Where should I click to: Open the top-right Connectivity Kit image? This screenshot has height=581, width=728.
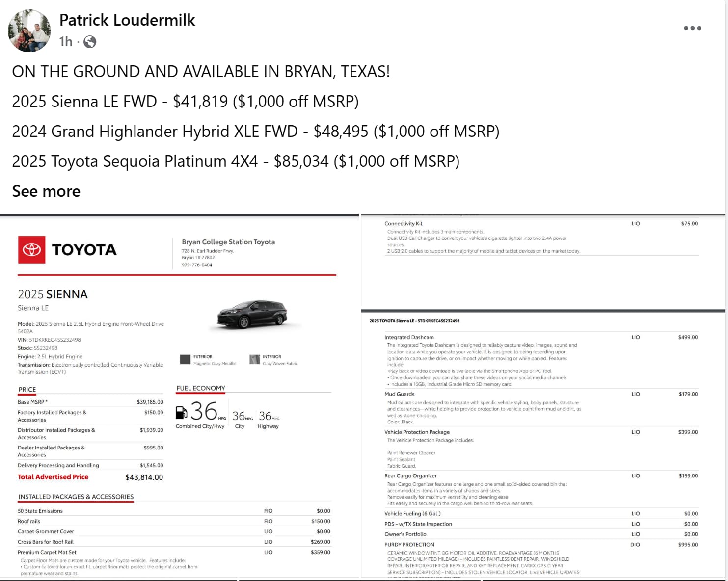point(543,262)
